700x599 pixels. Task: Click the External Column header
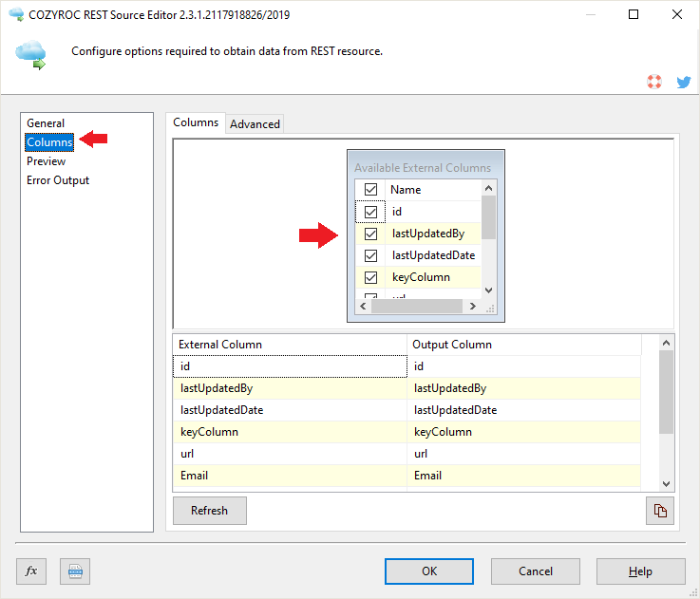(291, 345)
